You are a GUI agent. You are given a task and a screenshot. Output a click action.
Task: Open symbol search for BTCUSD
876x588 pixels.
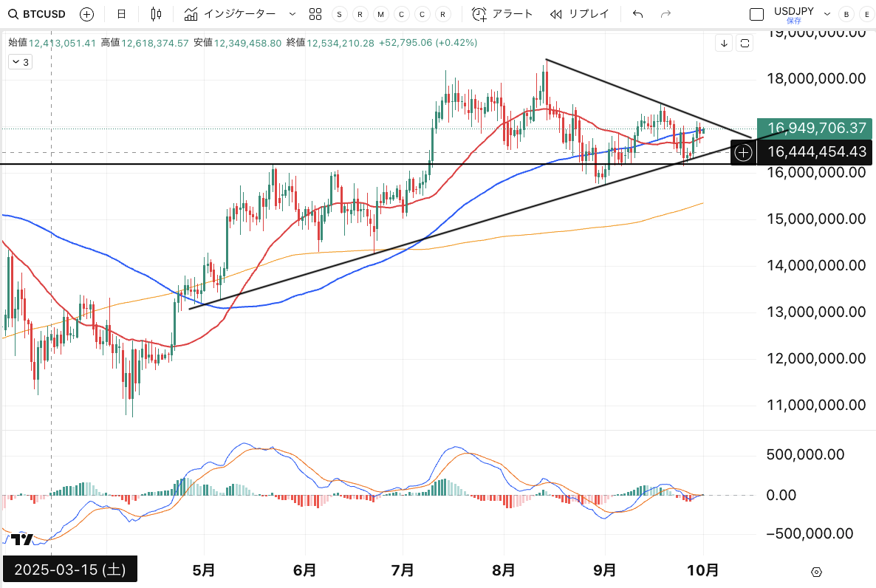coord(37,14)
